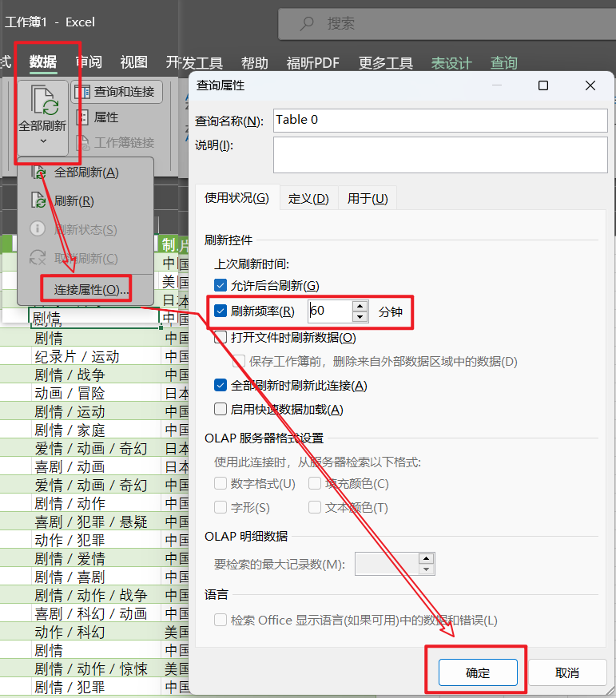Increase refresh minutes with up spinner
Viewport: 616px width, 698px height.
pos(360,306)
